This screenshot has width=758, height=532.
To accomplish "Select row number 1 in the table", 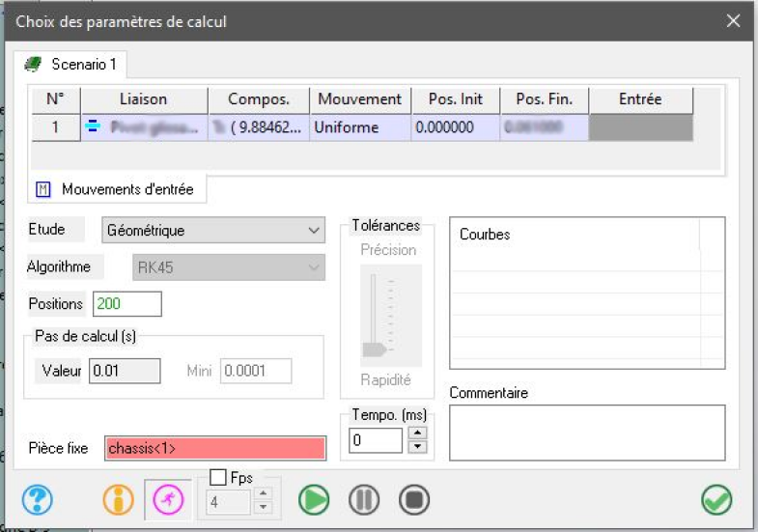I will (x=56, y=127).
